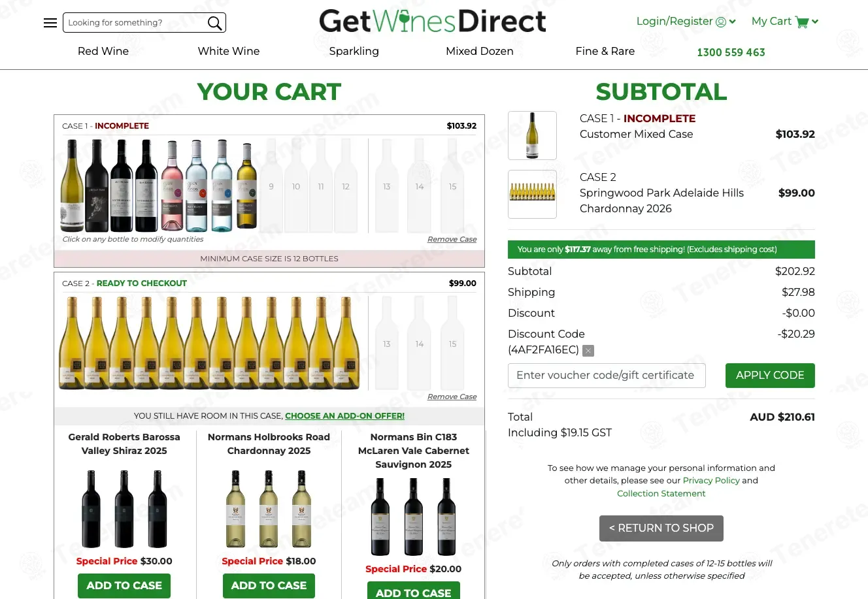Expand the Login/Register dropdown arrow
Image resolution: width=868 pixels, height=599 pixels.
tap(732, 22)
